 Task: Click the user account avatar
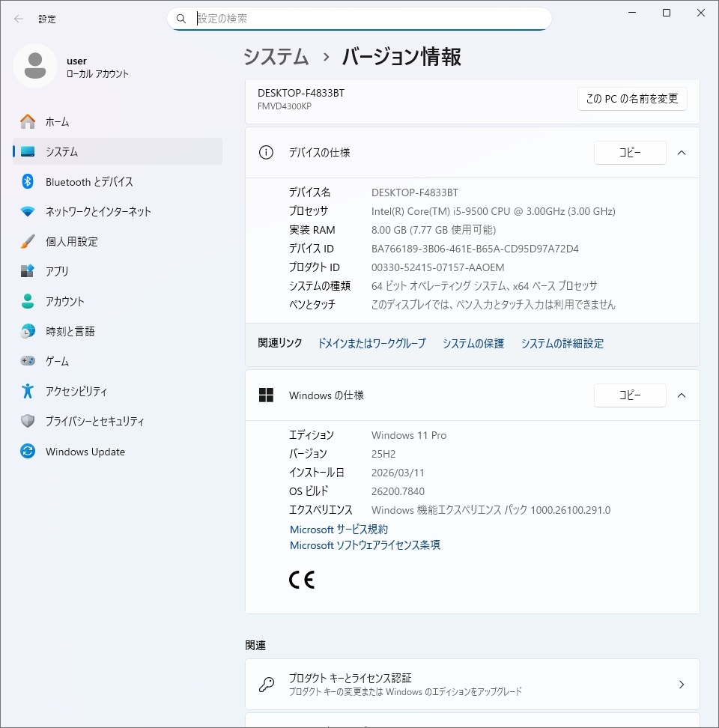pos(35,67)
